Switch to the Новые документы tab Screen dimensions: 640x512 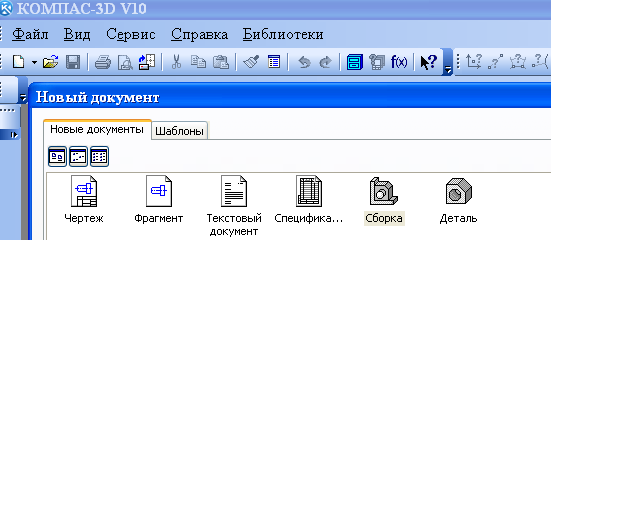97,129
